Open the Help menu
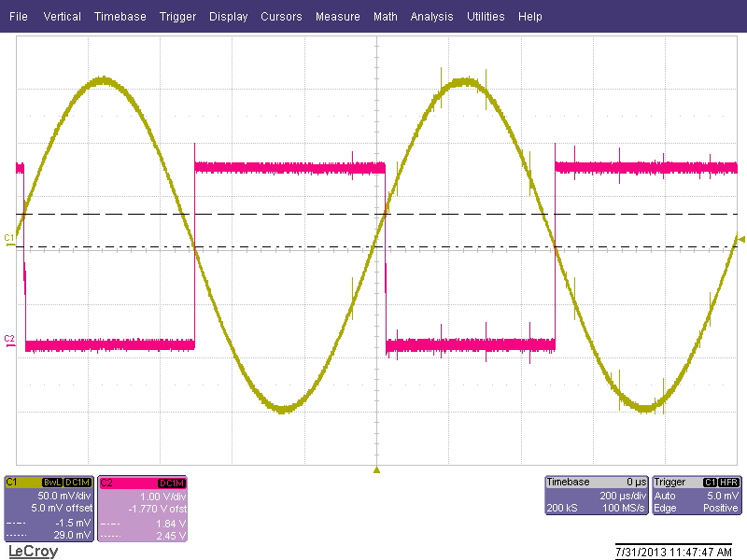The image size is (747, 560). point(529,16)
